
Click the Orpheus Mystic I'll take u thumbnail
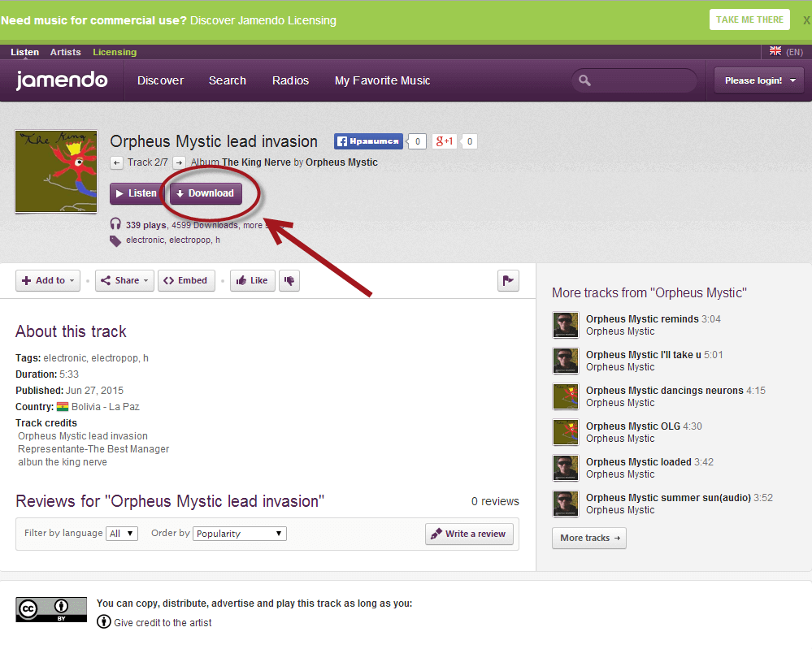pos(566,361)
